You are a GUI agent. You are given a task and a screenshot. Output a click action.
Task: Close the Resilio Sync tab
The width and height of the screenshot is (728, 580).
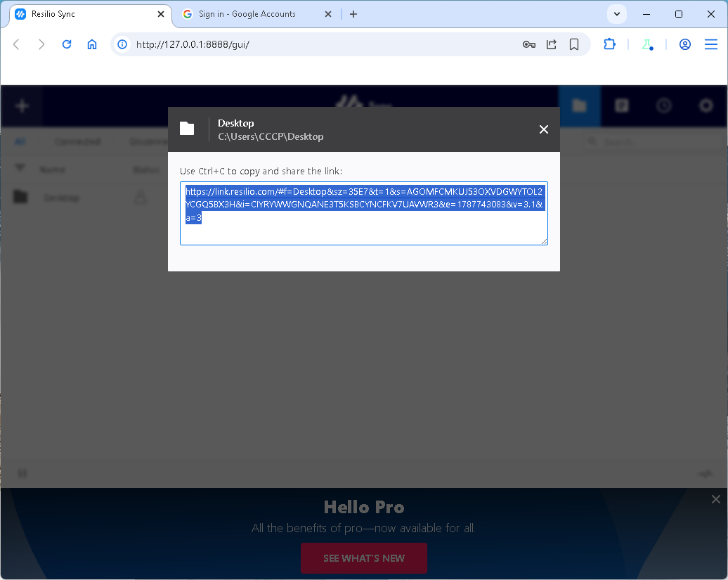(x=161, y=14)
